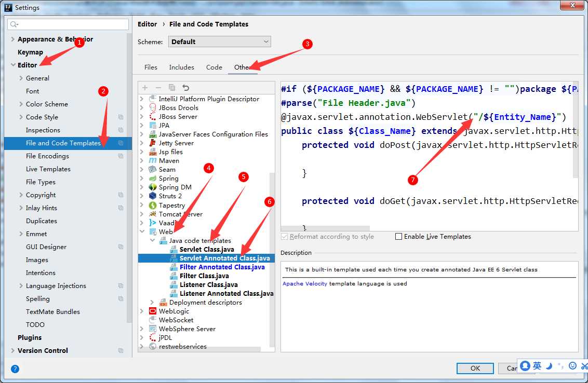Click the Jsp files icon
Viewport: 588px width, 383px height.
(x=153, y=152)
